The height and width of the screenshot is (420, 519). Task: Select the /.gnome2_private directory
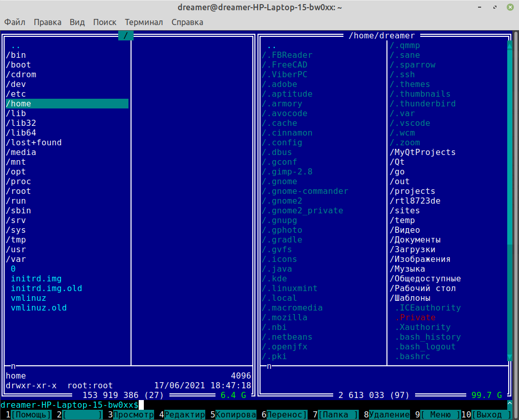pyautogui.click(x=302, y=210)
